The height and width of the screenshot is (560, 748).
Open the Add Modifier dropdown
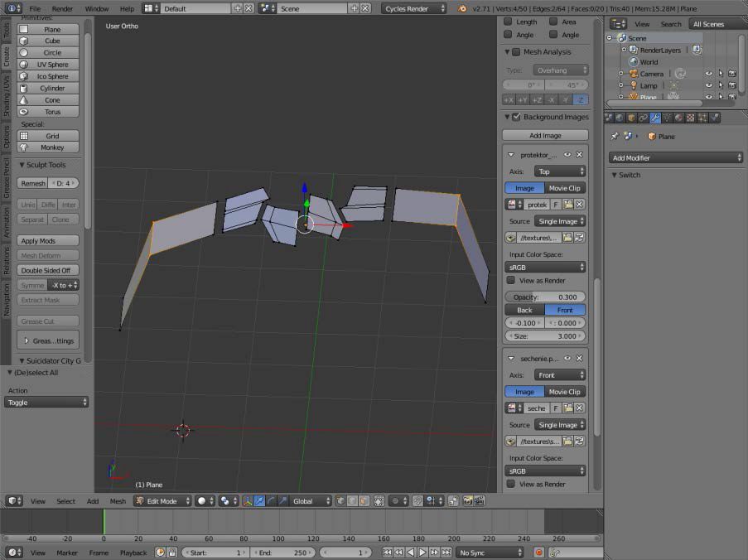coord(676,157)
